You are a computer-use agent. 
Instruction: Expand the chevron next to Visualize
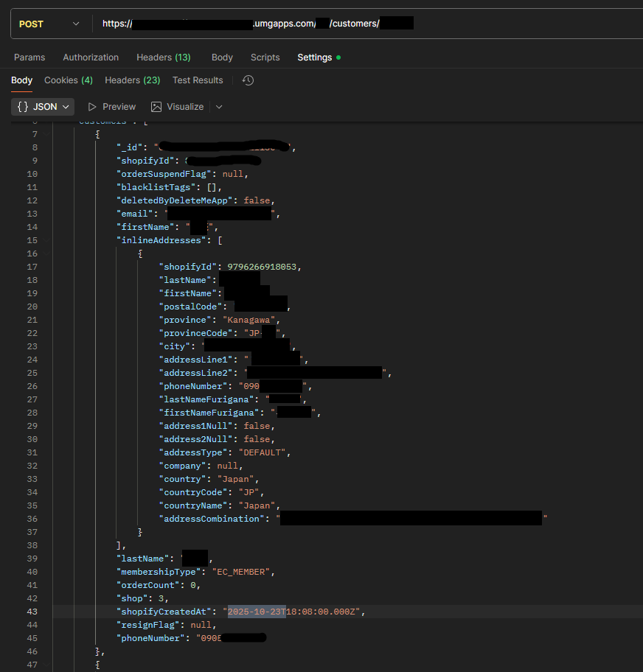219,107
